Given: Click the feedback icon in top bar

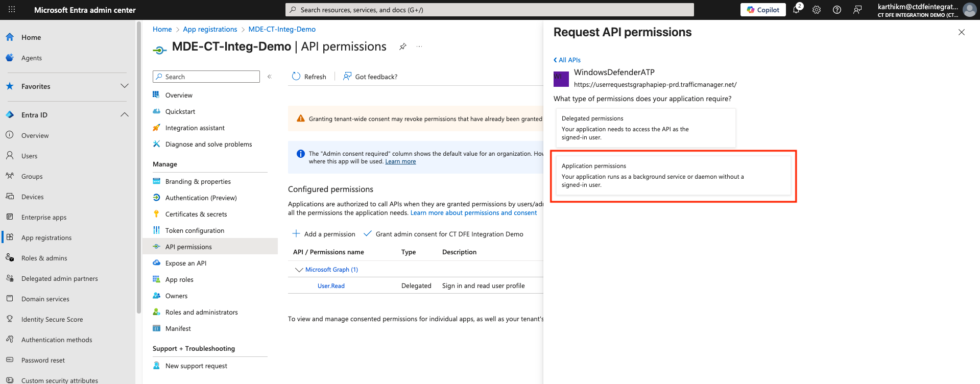Looking at the screenshot, I should click(857, 10).
